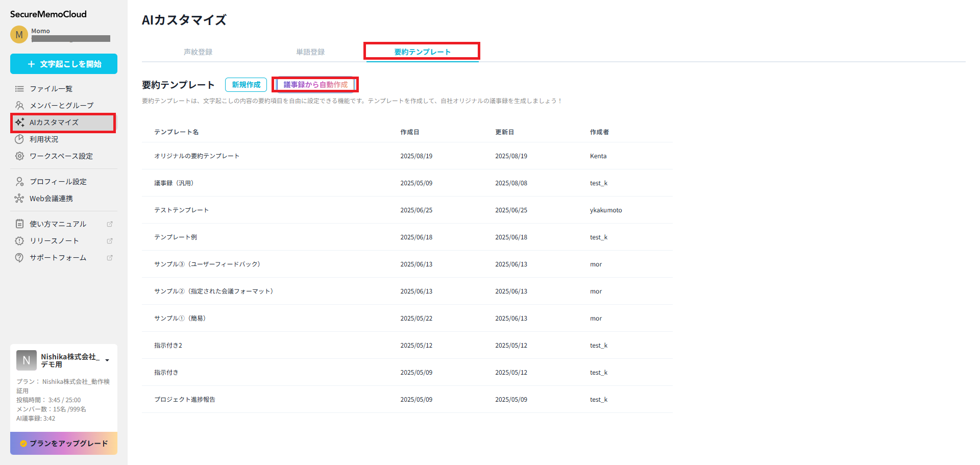Viewport: 980px width, 465px height.
Task: Click the support form help icon
Action: [19, 258]
